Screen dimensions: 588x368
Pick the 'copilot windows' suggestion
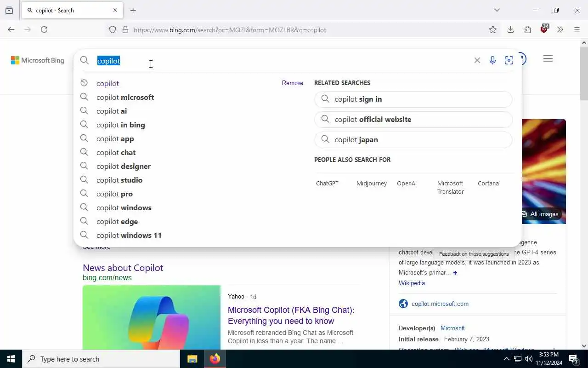[x=124, y=207]
